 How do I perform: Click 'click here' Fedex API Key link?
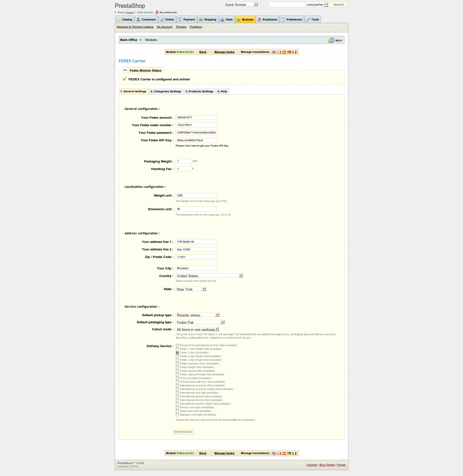click(x=191, y=146)
